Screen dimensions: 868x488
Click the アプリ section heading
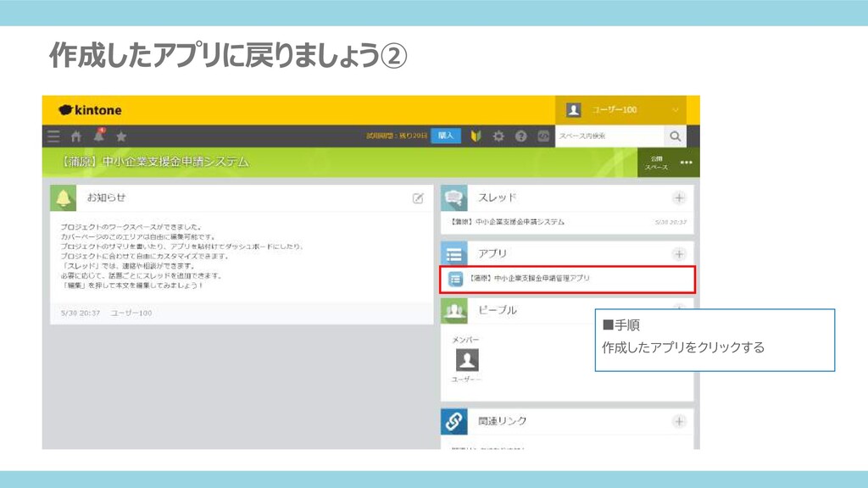click(x=492, y=253)
